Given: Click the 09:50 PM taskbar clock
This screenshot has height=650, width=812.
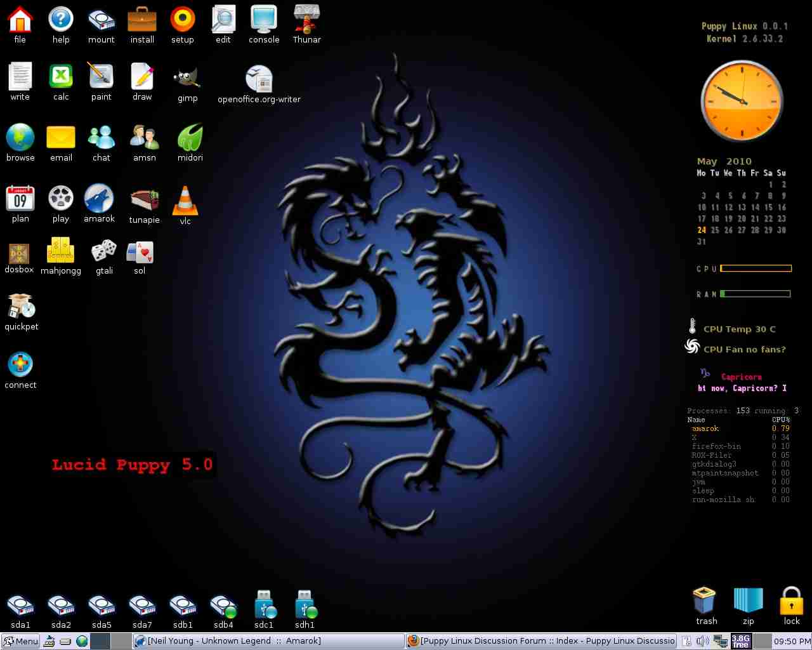Looking at the screenshot, I should pos(792,641).
